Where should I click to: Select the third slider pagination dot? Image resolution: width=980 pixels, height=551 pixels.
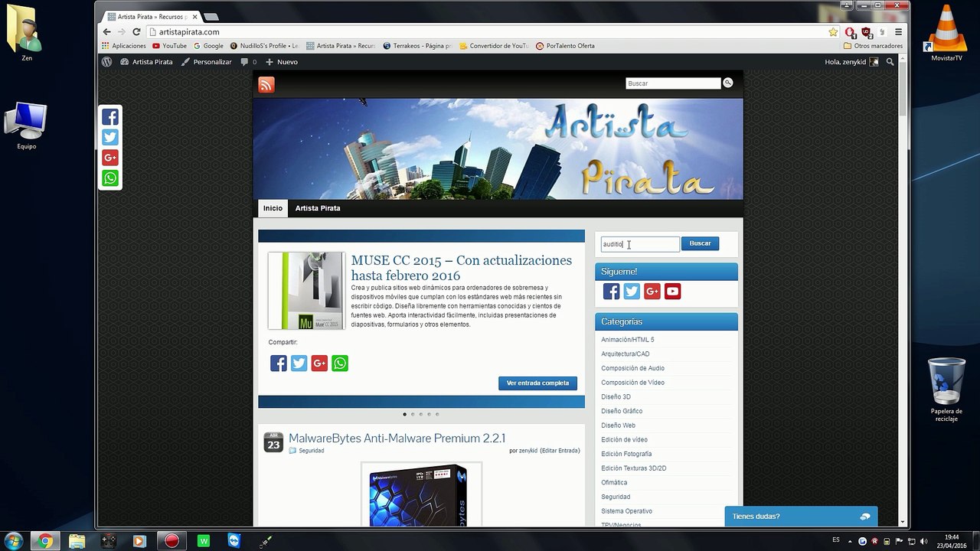click(x=420, y=414)
